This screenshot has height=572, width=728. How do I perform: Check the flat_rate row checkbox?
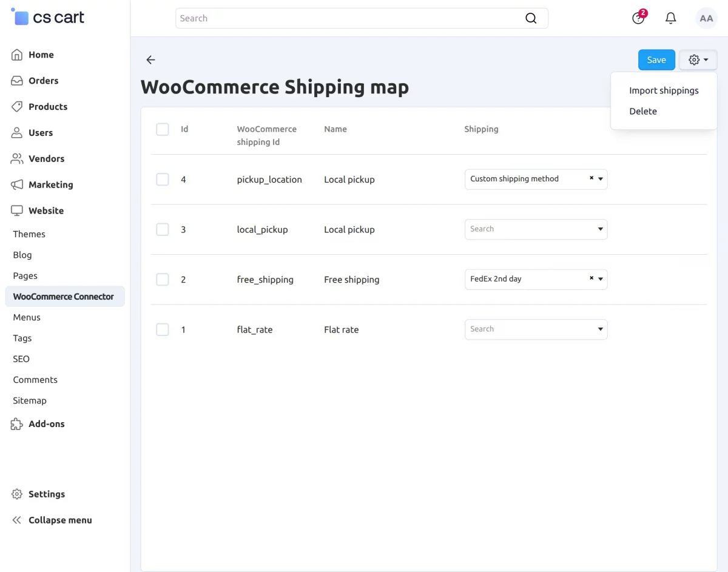(163, 329)
